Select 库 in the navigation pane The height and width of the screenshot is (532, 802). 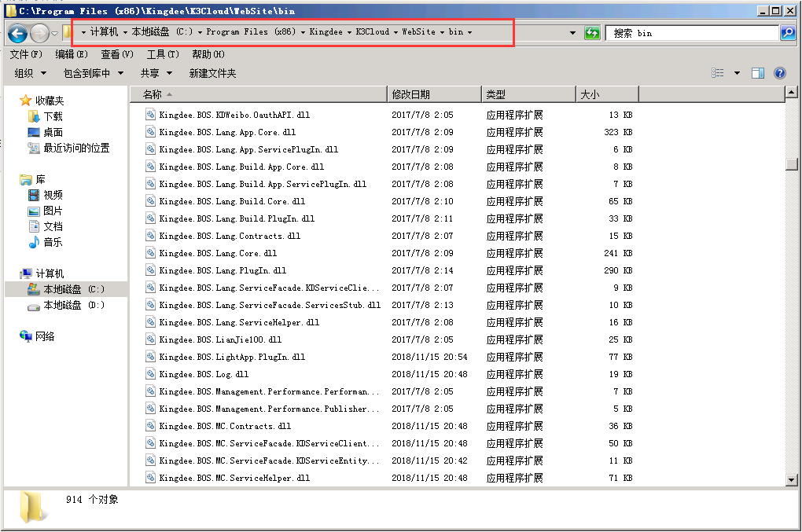click(x=40, y=180)
